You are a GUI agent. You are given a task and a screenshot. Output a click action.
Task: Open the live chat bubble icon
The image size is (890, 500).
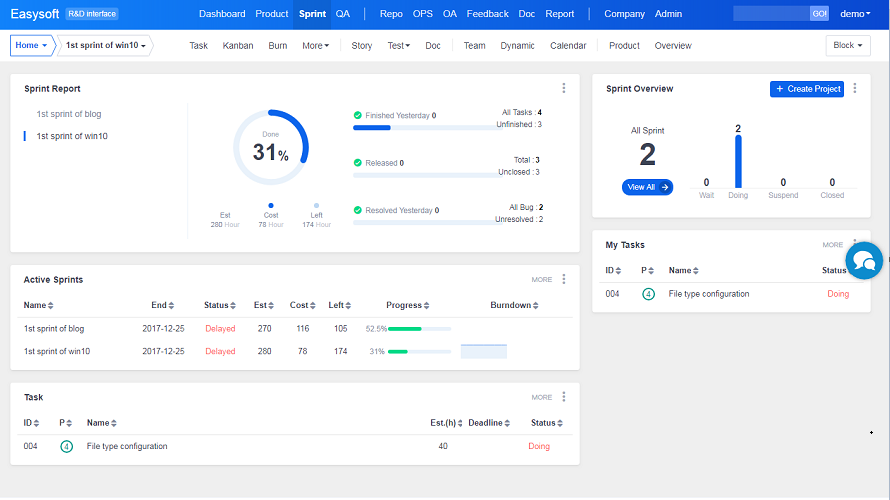click(x=865, y=261)
